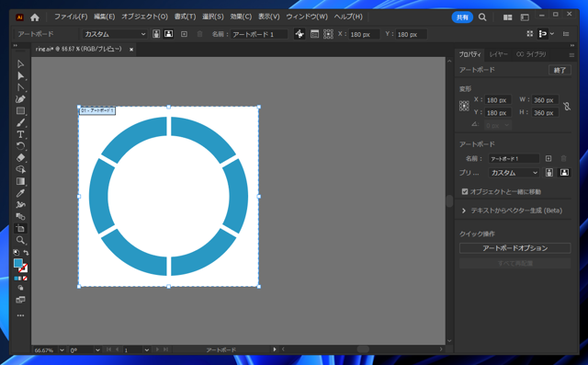
Task: Select the Artboard tool in toolbox
Action: point(20,228)
